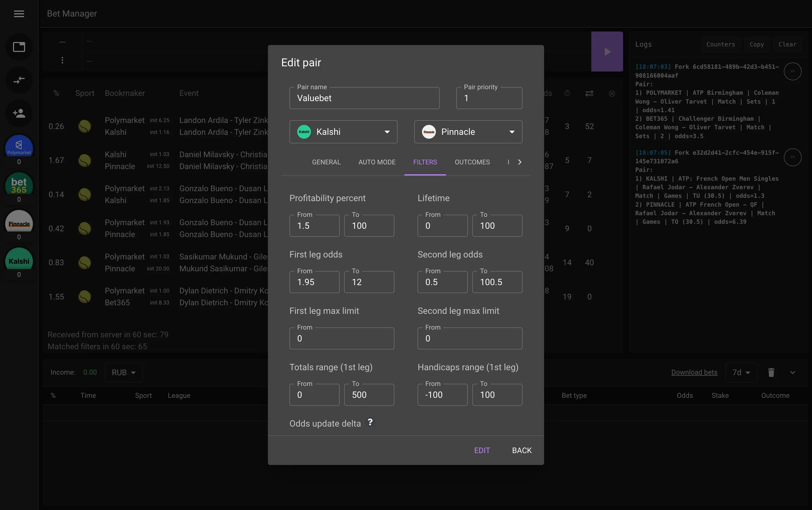
Task: Edit First leg max limit field
Action: pos(342,338)
